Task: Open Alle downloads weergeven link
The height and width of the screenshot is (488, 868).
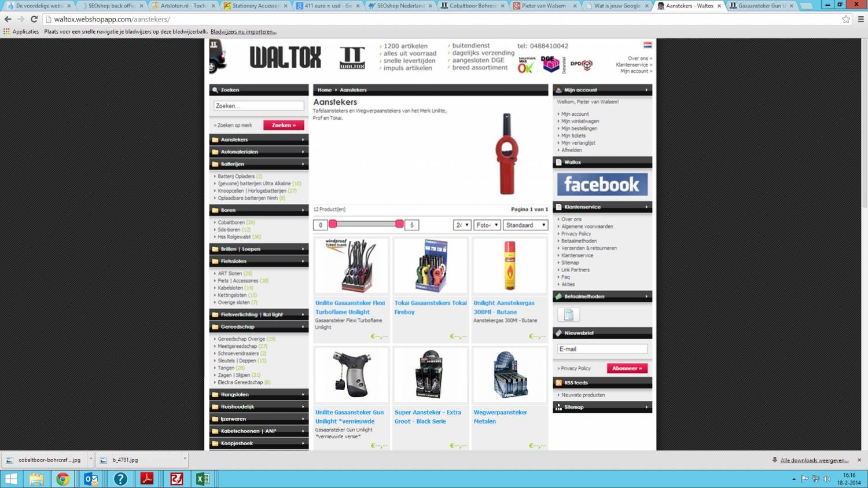Action: click(814, 460)
